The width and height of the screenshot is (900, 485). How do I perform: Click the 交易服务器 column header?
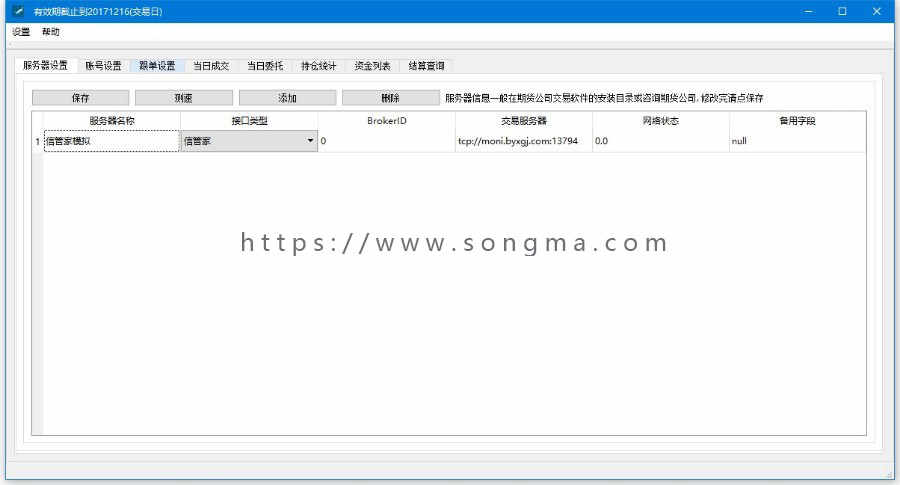pos(524,121)
